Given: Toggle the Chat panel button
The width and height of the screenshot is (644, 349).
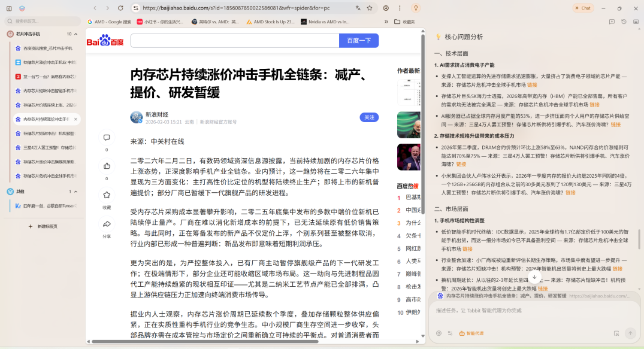Looking at the screenshot, I should click(582, 8).
